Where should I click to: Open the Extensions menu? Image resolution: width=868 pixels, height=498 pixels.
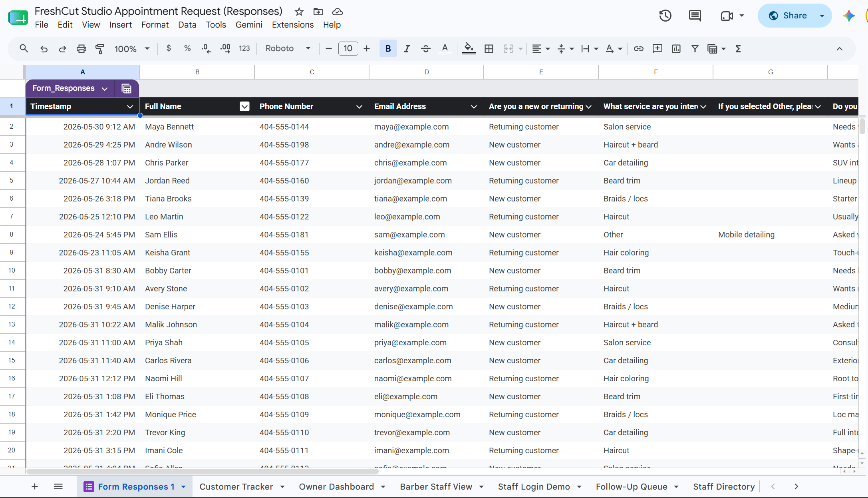[293, 25]
